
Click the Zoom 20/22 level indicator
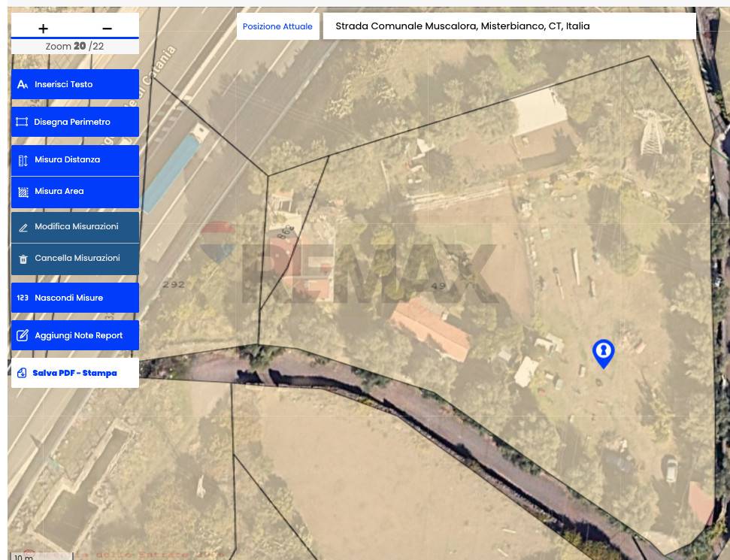(x=74, y=47)
